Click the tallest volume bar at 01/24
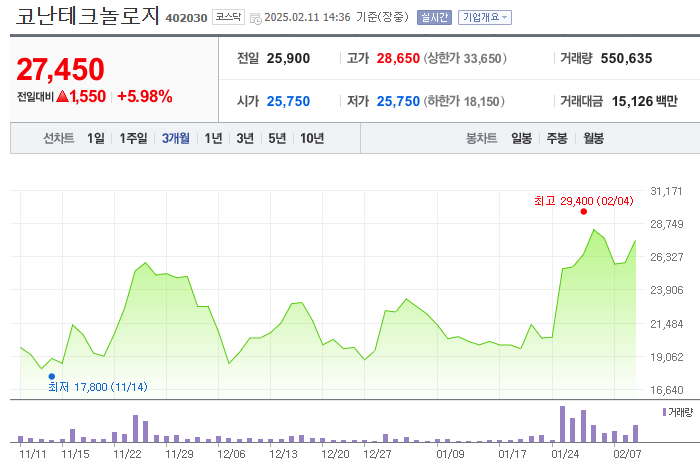The height and width of the screenshot is (474, 700). point(562,424)
